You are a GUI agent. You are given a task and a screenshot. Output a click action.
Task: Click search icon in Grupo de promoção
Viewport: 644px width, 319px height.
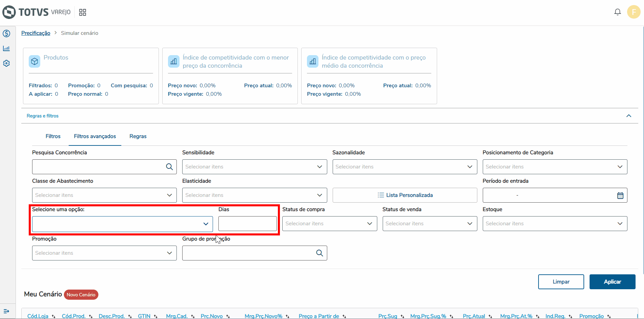point(319,253)
